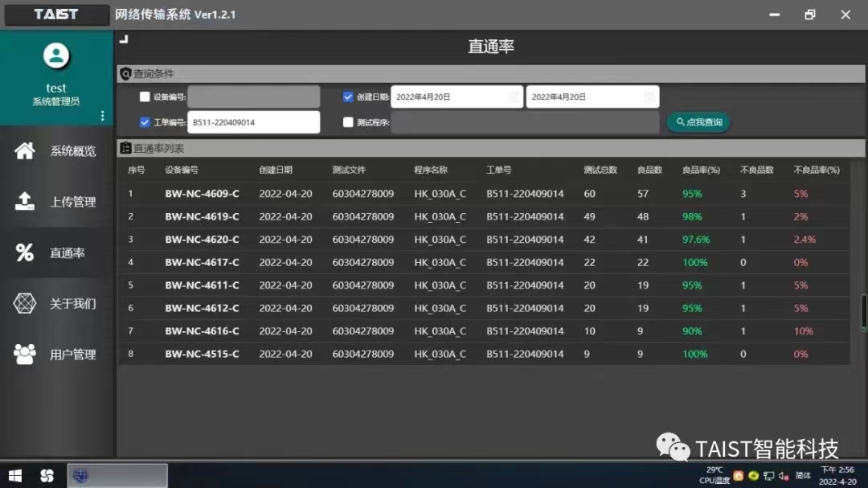The image size is (868, 488).
Task: Click the network icon in system tray
Action: 768,475
